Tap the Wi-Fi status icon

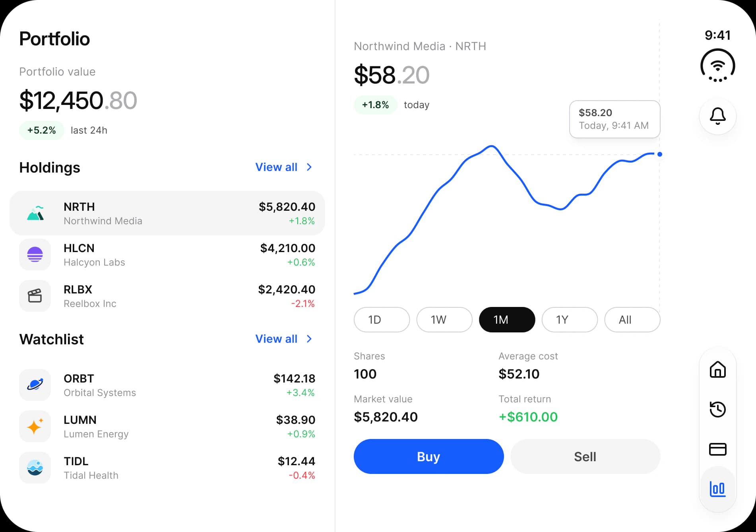pyautogui.click(x=717, y=66)
